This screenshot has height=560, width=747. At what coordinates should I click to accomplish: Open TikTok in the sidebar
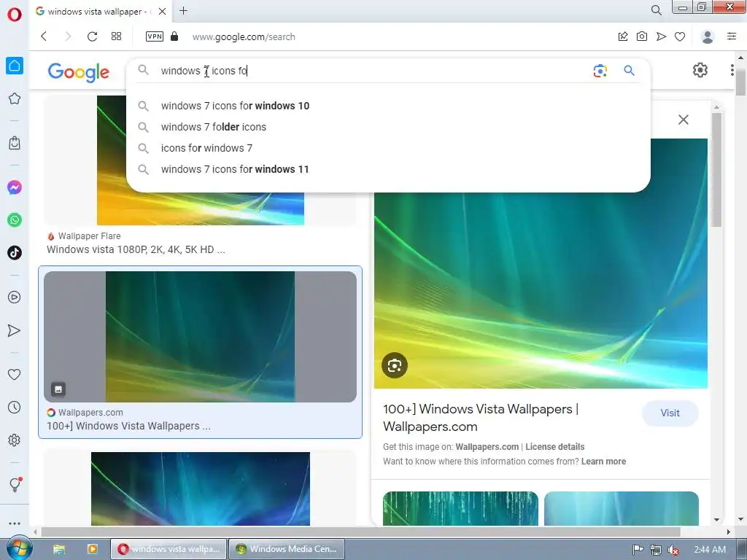coord(15,252)
